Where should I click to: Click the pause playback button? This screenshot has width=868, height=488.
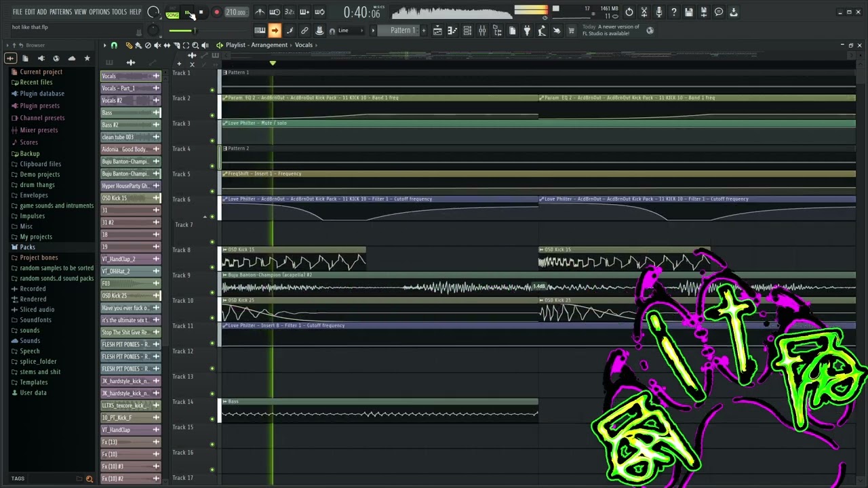(x=187, y=12)
